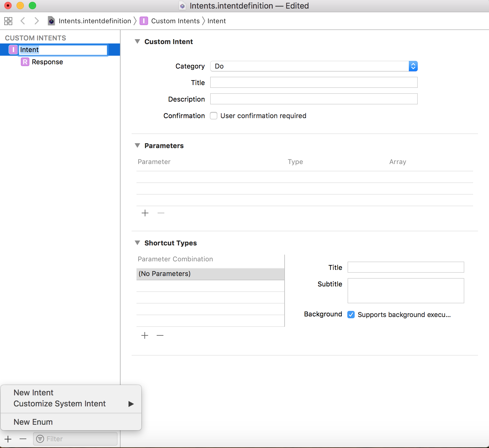Go forward with the right chevron
489x448 pixels.
(37, 21)
